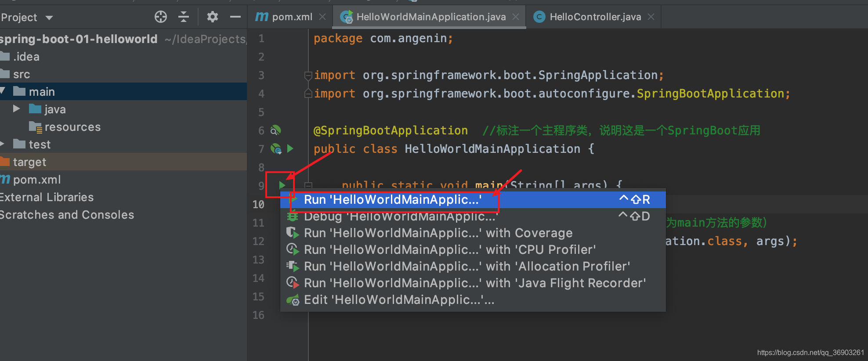The image size is (868, 361).
Task: Click the locate/select opened file target icon
Action: point(161,17)
